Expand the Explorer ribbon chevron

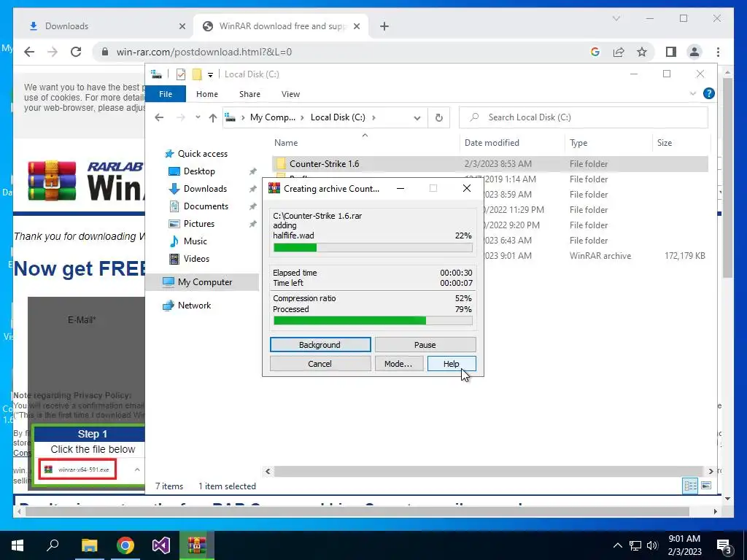[x=693, y=94]
